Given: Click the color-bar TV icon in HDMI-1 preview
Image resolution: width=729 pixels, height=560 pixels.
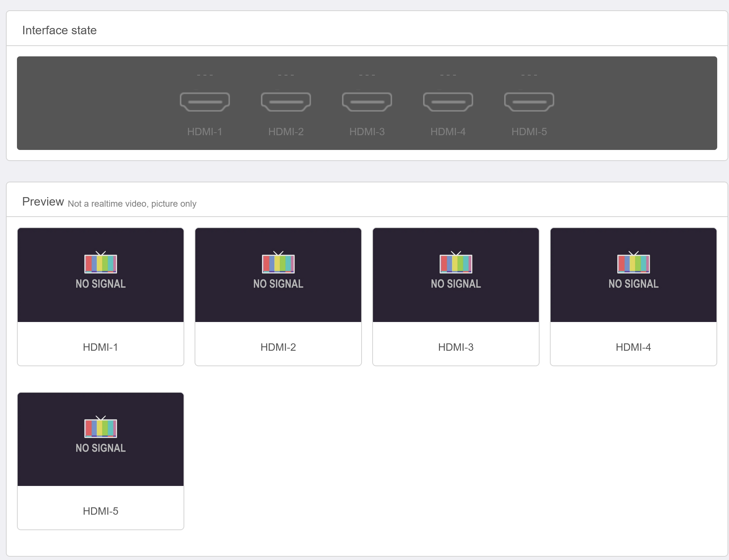Looking at the screenshot, I should [101, 263].
